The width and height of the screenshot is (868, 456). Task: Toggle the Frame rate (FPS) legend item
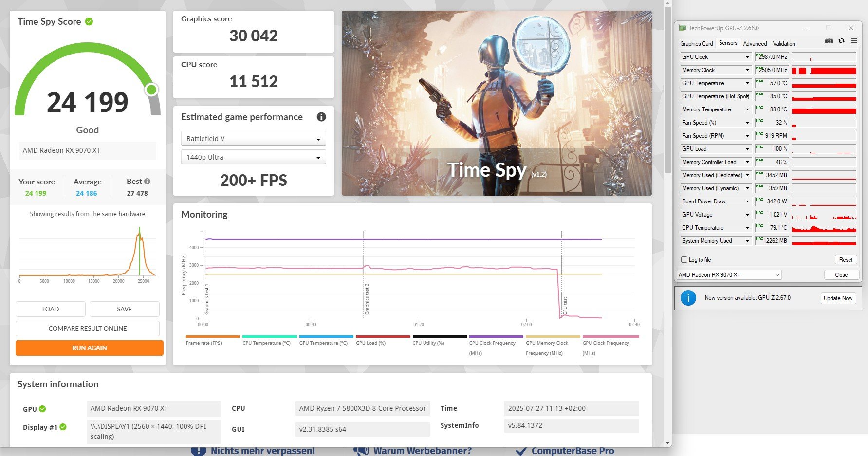(213, 340)
